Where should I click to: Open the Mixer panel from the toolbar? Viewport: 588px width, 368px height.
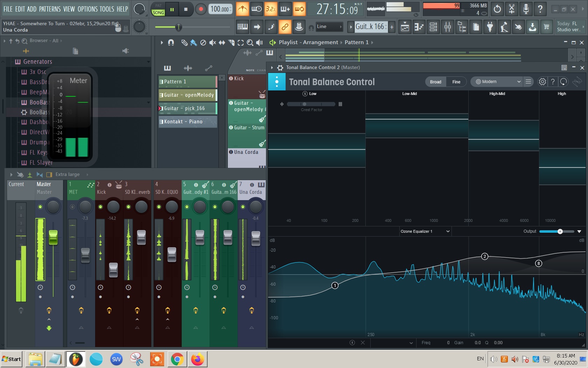[447, 27]
